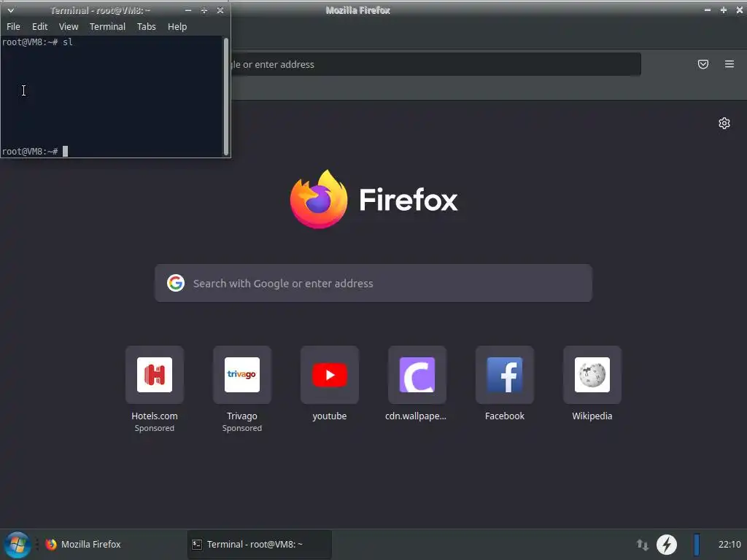
Task: Open the Terminal Help menu
Action: 177,27
